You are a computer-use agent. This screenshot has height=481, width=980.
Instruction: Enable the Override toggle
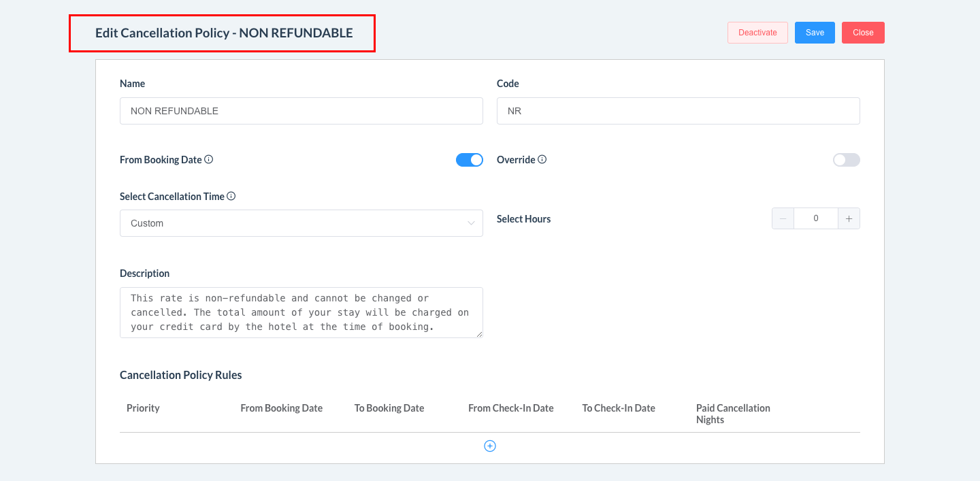click(846, 160)
